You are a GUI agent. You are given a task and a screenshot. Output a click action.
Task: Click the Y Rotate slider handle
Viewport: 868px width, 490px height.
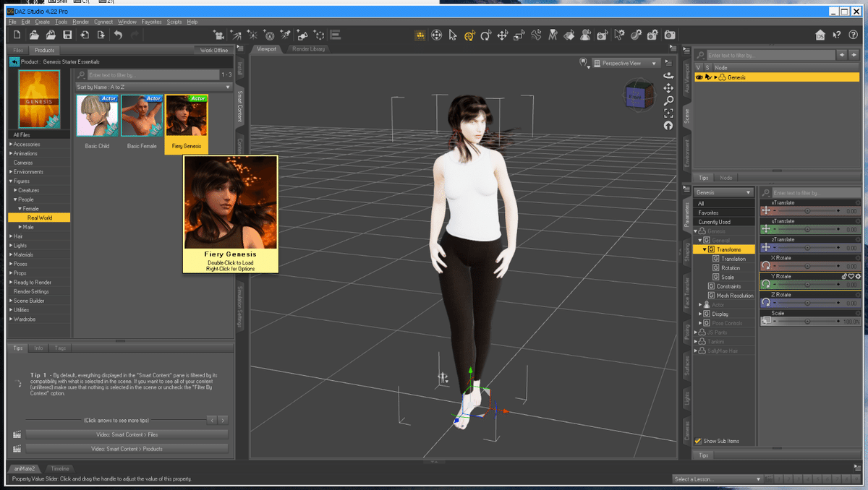click(x=808, y=284)
